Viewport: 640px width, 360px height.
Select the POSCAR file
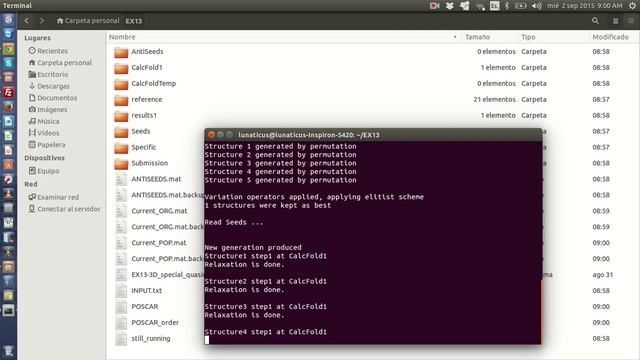[x=144, y=307]
